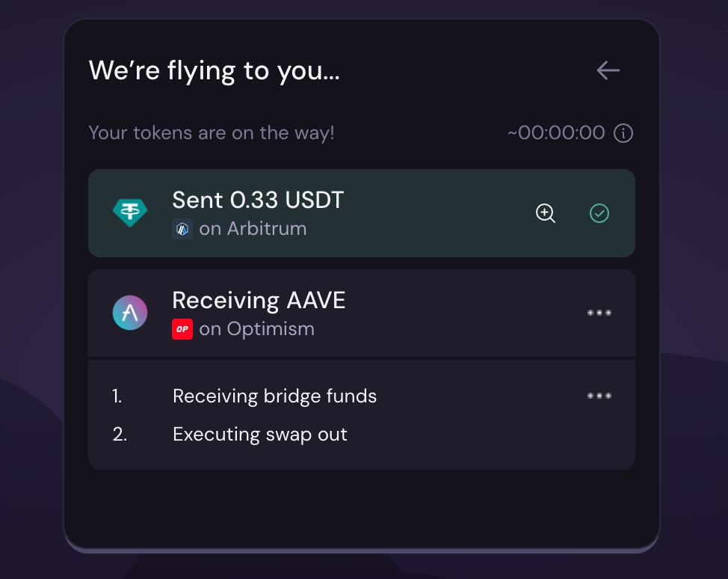The height and width of the screenshot is (579, 728).
Task: Click the on Arbitrum network label
Action: click(x=253, y=229)
